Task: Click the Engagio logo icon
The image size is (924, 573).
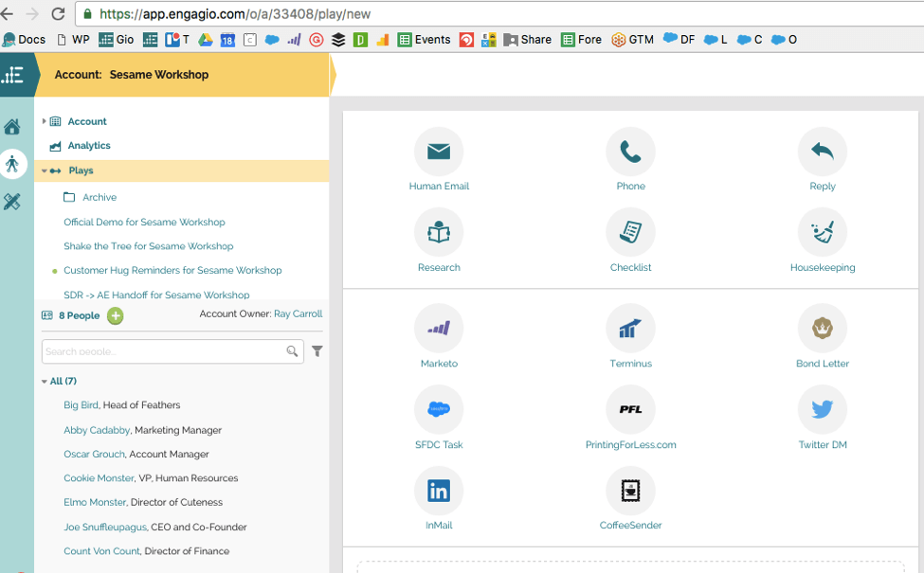Action: [13, 75]
